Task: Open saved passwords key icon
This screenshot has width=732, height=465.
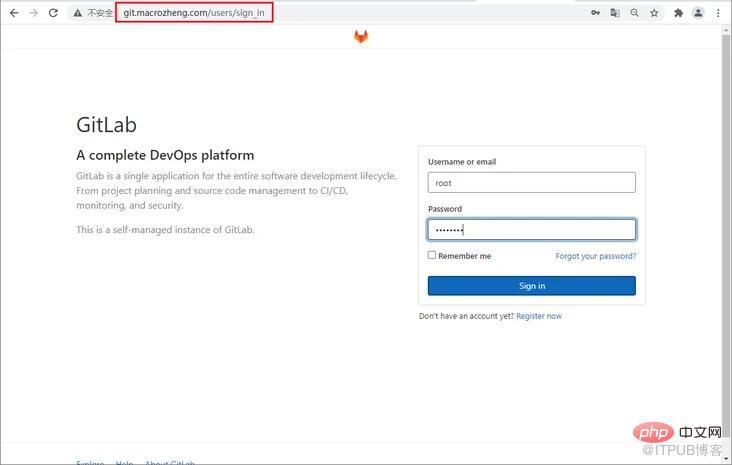Action: (595, 13)
